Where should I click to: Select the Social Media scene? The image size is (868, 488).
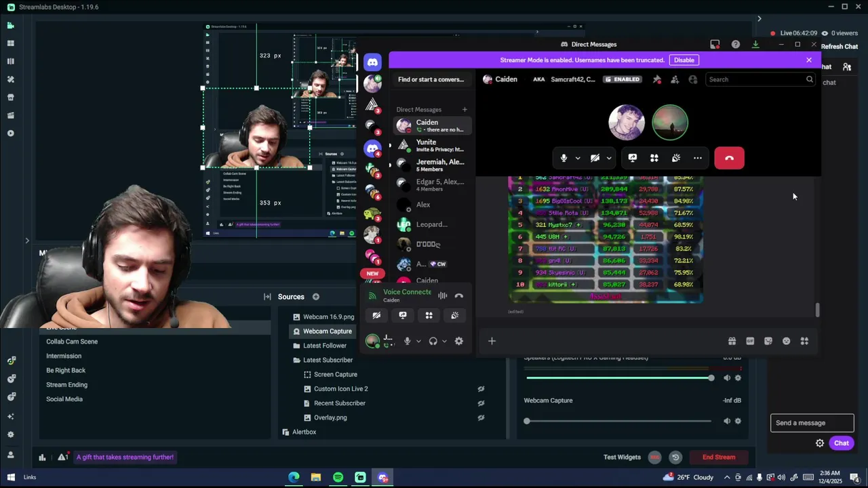pyautogui.click(x=64, y=399)
